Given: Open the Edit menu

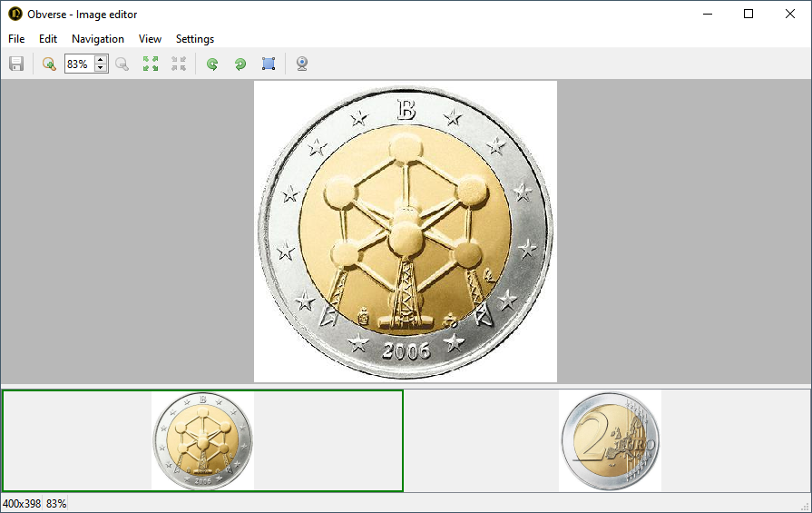Looking at the screenshot, I should [x=48, y=39].
